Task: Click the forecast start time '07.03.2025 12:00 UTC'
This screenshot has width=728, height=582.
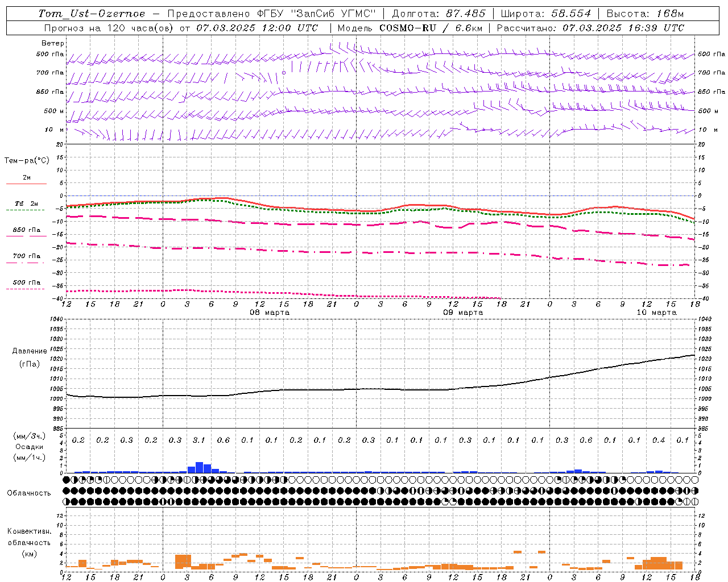Action: 257,28
